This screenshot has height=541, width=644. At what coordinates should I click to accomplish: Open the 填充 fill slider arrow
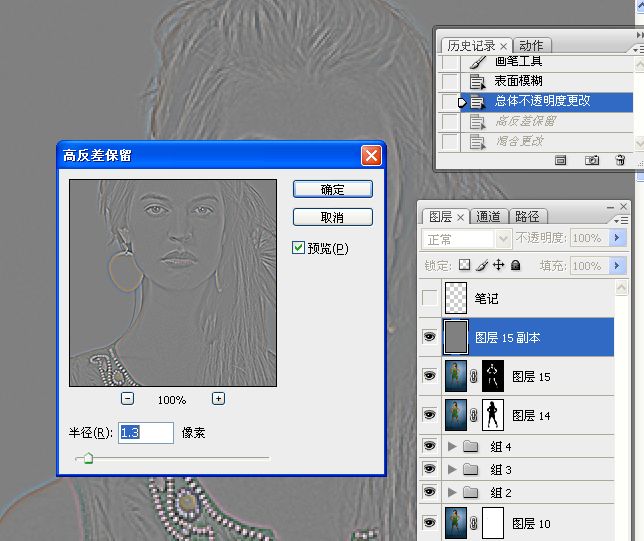[x=617, y=265]
